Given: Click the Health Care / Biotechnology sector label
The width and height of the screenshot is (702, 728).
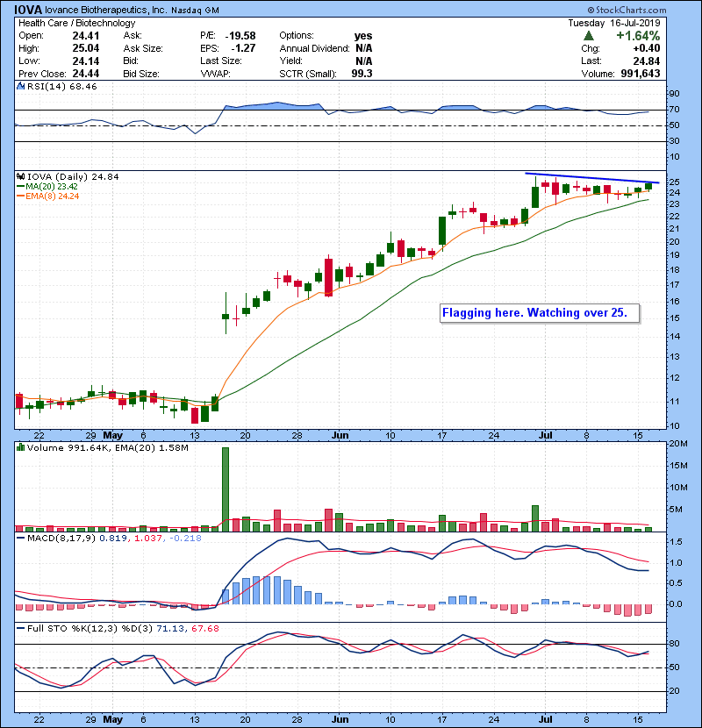Looking at the screenshot, I should (76, 23).
